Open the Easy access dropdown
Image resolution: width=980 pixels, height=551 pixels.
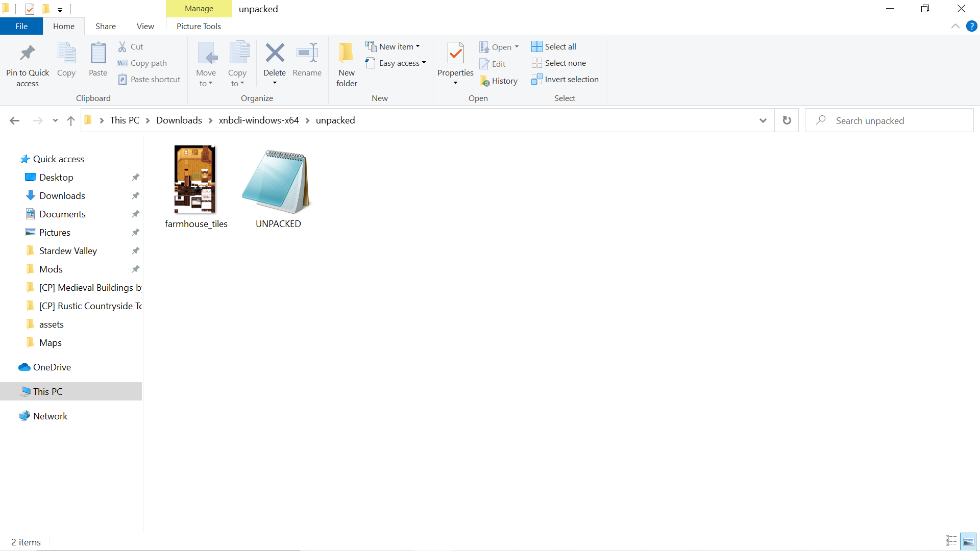click(396, 63)
